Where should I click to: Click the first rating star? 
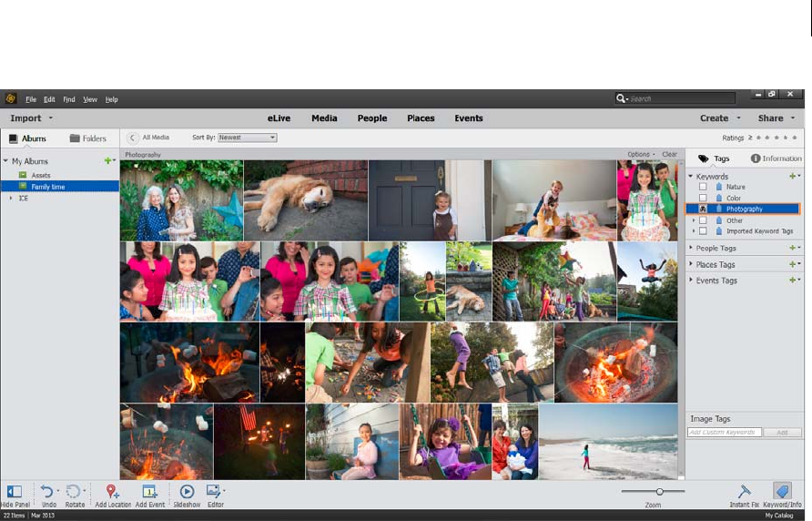coord(758,138)
